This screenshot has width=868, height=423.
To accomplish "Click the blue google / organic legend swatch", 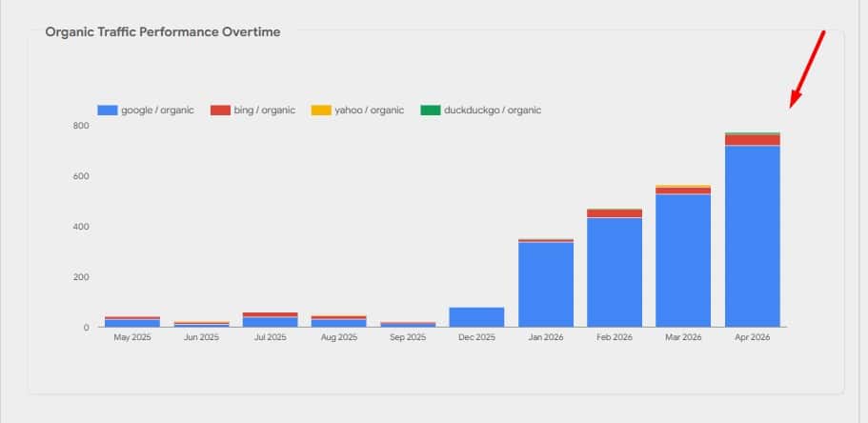I will point(108,111).
